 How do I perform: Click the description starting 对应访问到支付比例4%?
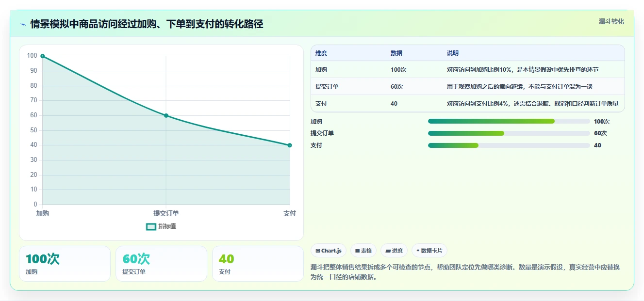(x=533, y=104)
